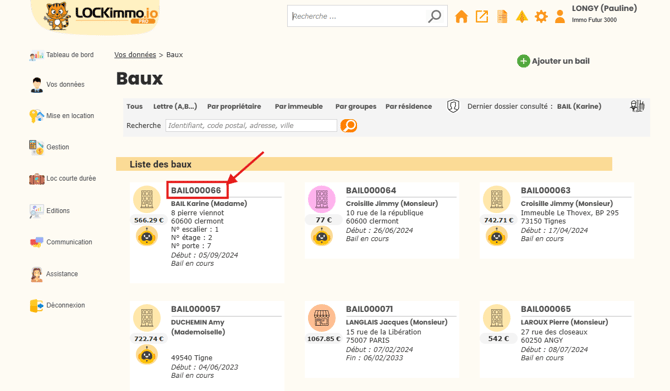Image resolution: width=670 pixels, height=391 pixels.
Task: Click the shop thumbnail of BAIL000071
Action: [x=322, y=318]
